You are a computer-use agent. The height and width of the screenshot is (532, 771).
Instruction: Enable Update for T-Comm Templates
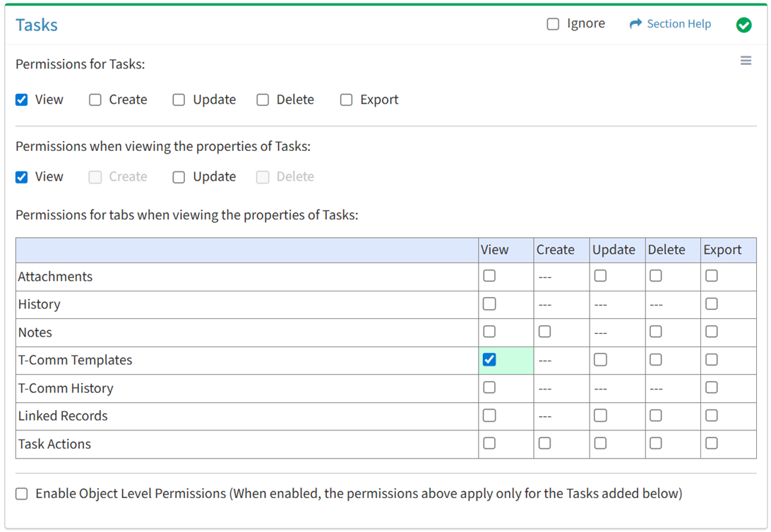[600, 360]
